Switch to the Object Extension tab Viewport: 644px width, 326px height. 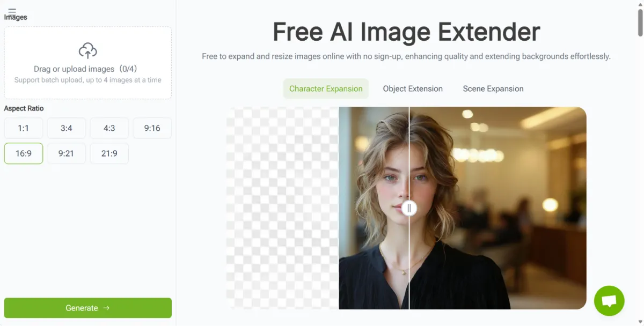(412, 88)
